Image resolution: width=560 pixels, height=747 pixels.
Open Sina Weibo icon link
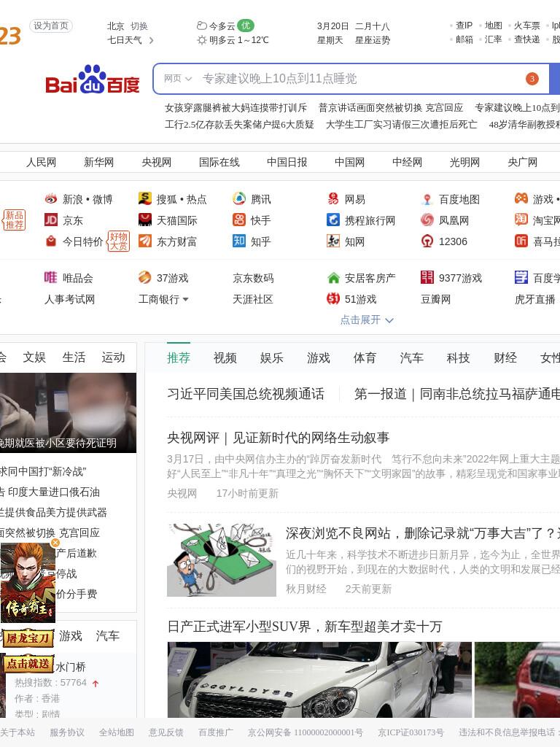(x=51, y=198)
